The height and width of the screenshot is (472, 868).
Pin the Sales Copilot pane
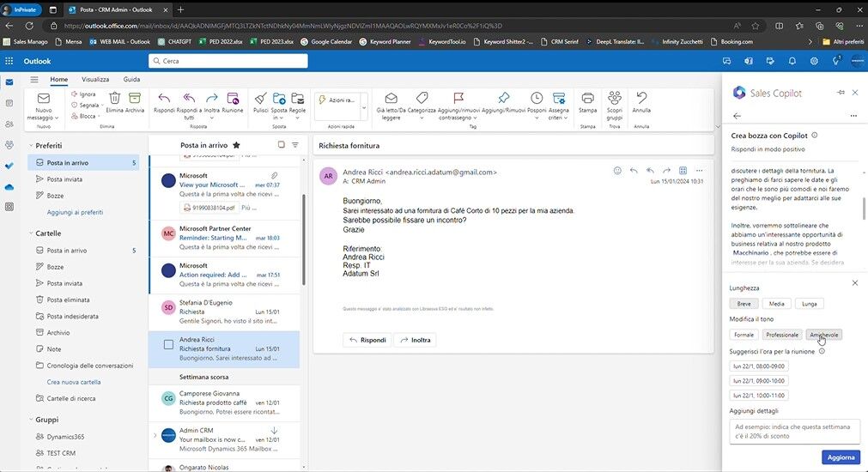[x=841, y=93]
